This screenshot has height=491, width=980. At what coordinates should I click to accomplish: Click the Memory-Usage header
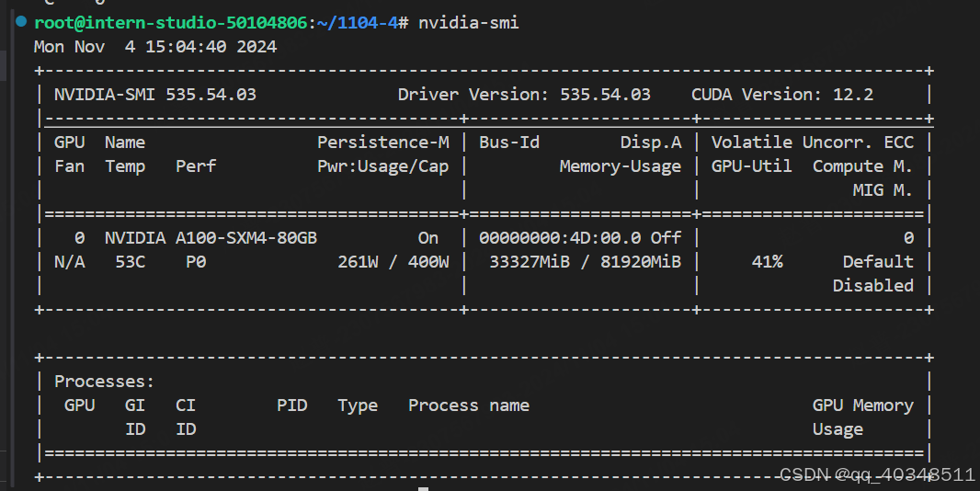pos(621,166)
